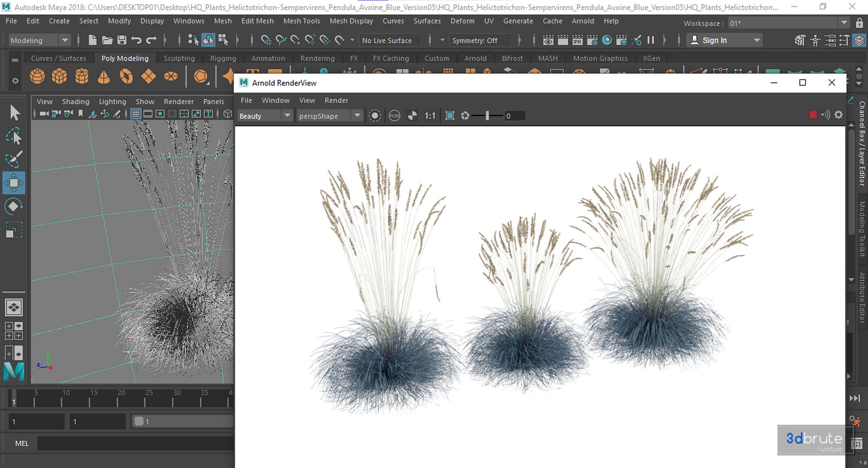Click the Save Scene icon

click(x=122, y=40)
